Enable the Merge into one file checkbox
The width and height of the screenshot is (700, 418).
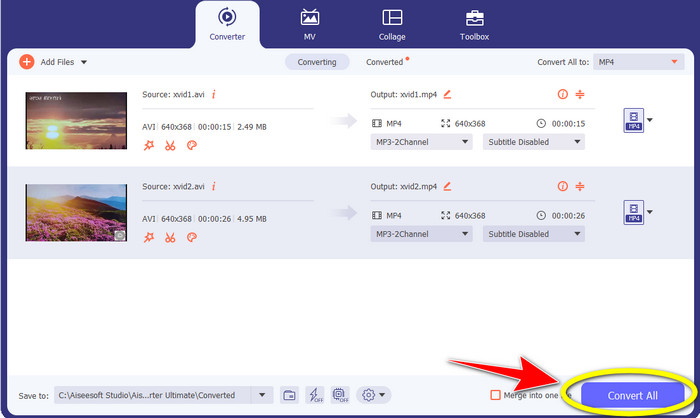coord(495,395)
